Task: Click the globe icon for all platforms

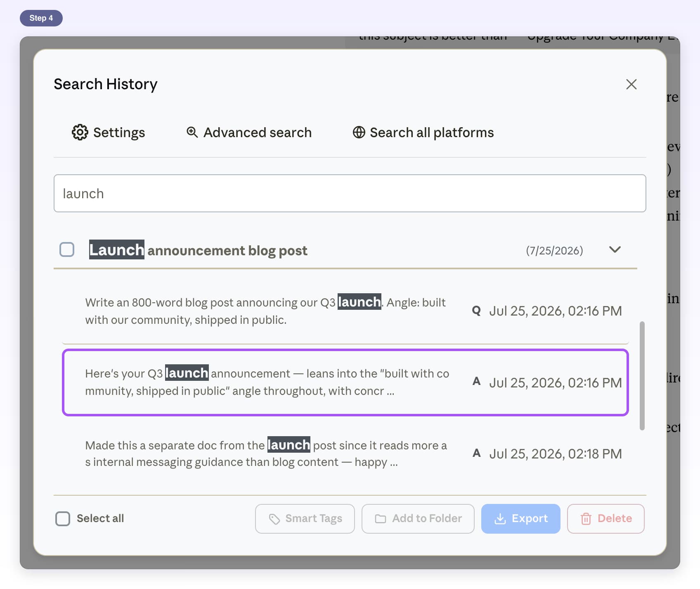Action: (359, 132)
